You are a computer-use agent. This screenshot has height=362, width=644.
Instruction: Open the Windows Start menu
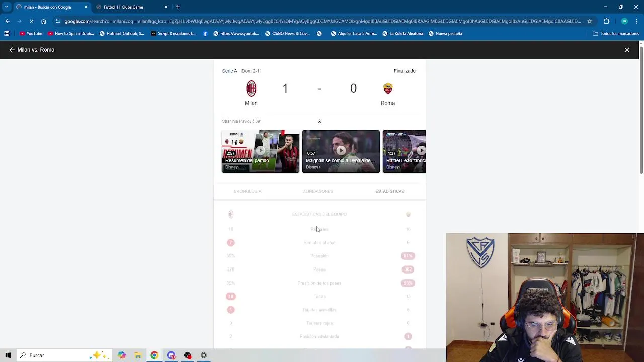[x=8, y=355]
